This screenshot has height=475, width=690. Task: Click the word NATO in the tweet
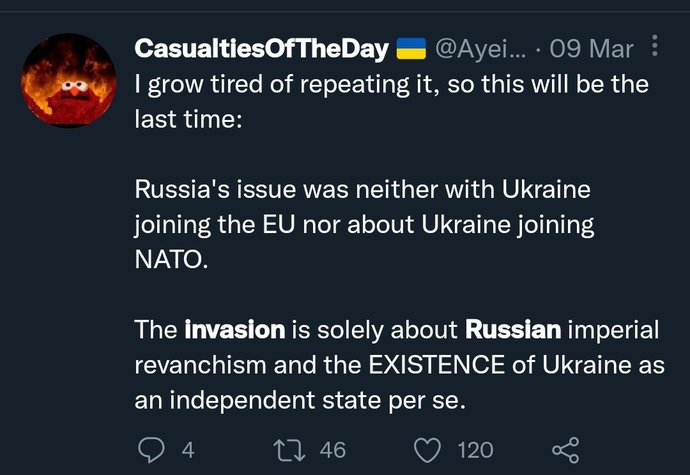point(171,260)
